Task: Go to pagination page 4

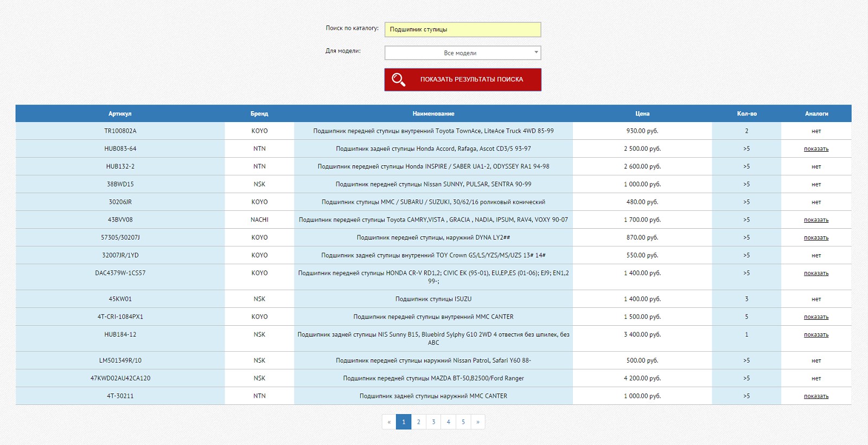Action: pos(448,422)
